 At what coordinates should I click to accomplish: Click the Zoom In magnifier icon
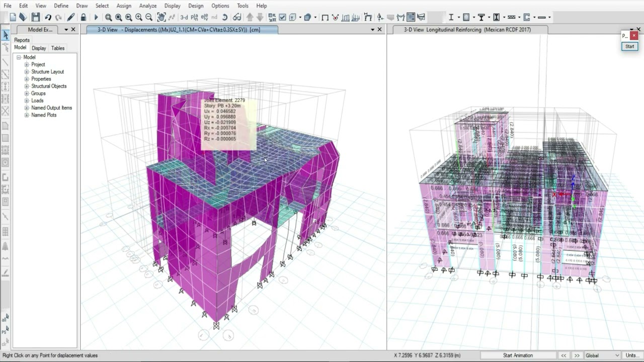pyautogui.click(x=139, y=17)
